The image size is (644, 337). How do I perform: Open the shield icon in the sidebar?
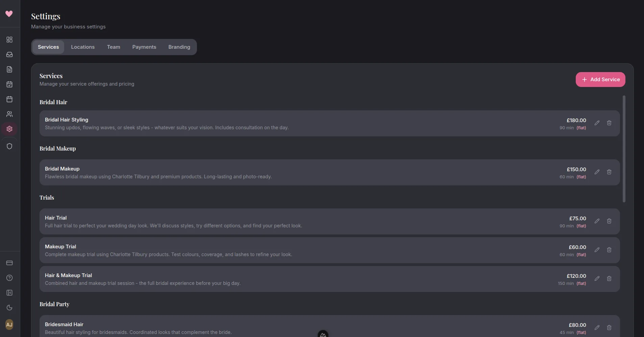tap(9, 146)
